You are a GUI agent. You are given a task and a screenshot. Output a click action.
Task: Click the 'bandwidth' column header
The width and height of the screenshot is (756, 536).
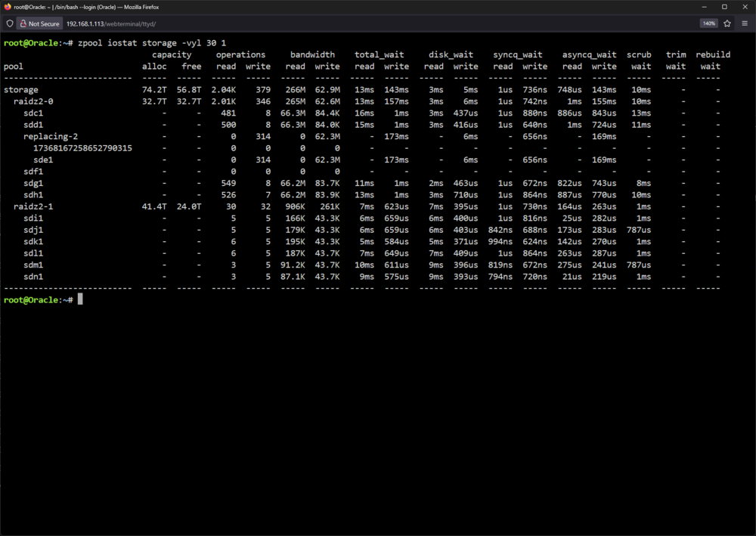click(312, 54)
